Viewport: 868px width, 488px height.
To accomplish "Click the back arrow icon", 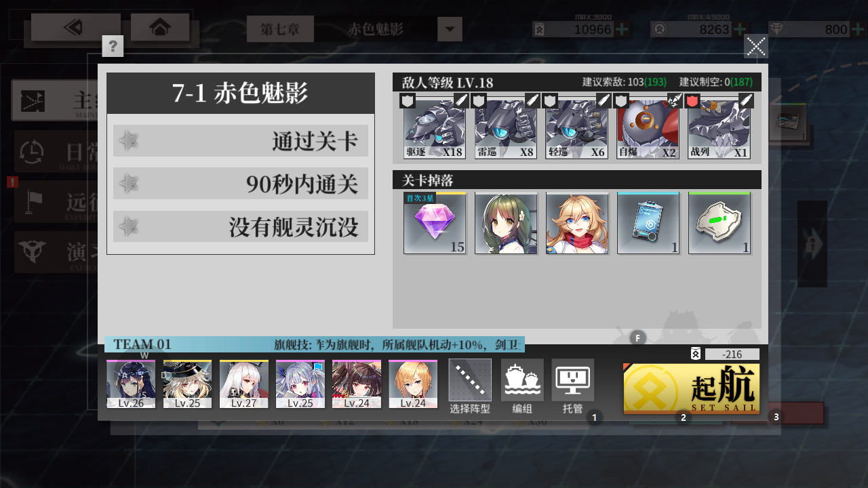I will [x=75, y=27].
